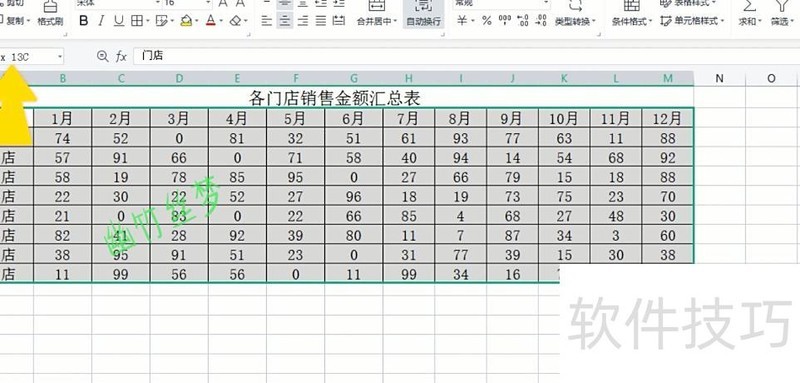
Task: Select the 12月 header cell
Action: tap(668, 118)
